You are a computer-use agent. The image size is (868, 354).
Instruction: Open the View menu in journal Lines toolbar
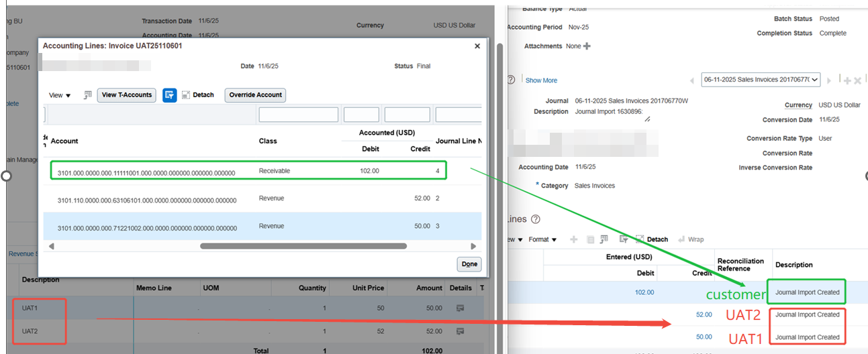point(514,239)
